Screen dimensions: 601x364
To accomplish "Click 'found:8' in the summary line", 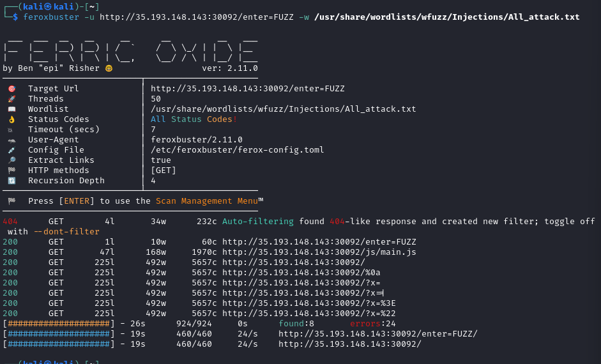I will pos(296,324).
